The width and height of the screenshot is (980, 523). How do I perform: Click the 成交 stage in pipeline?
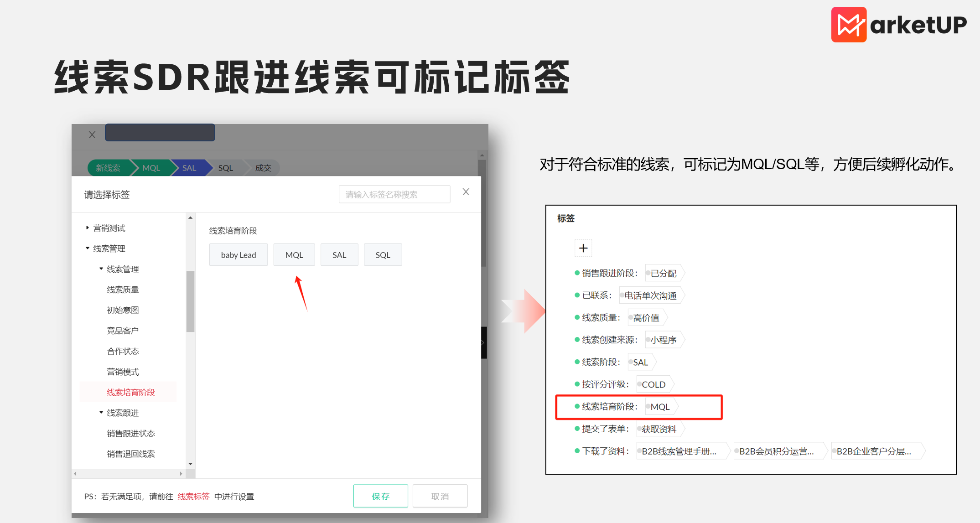263,168
